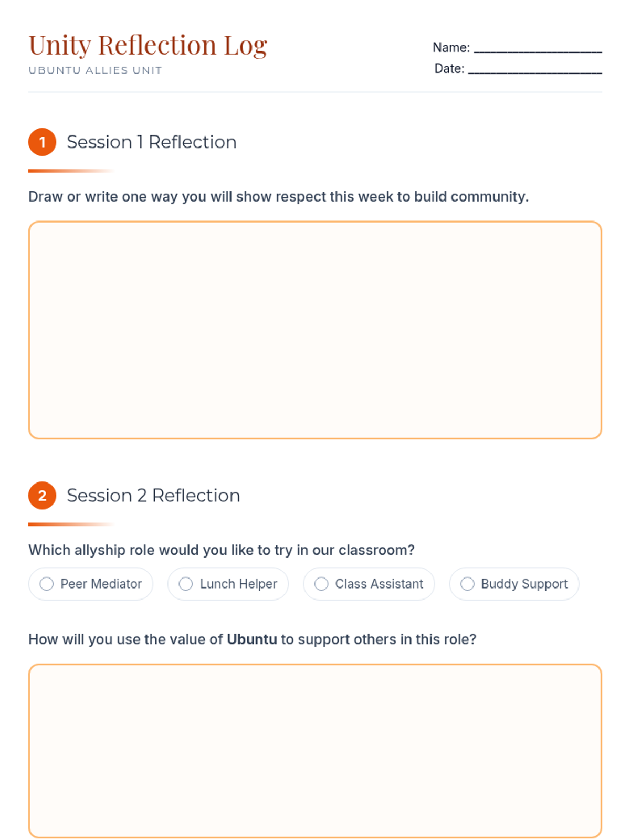The height and width of the screenshot is (840, 630).
Task: Click the Ubuntu Allies Unit subtitle
Action: point(95,70)
